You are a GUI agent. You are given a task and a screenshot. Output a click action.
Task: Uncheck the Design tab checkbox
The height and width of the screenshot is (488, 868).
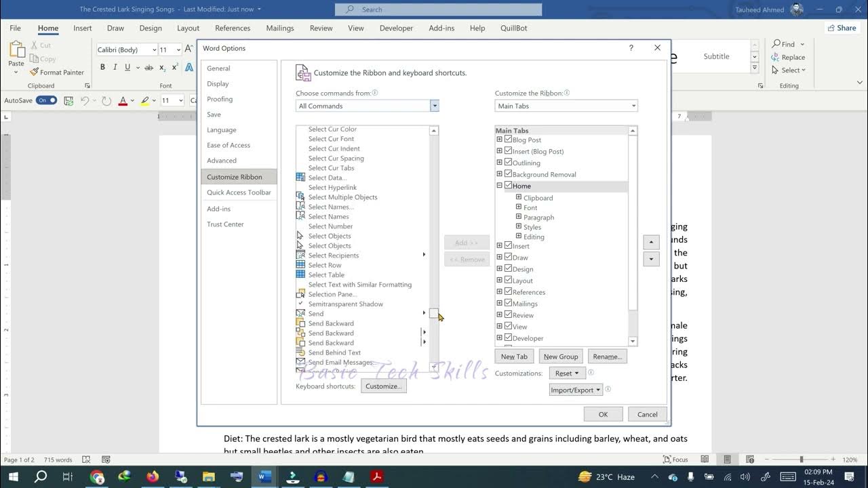click(509, 269)
